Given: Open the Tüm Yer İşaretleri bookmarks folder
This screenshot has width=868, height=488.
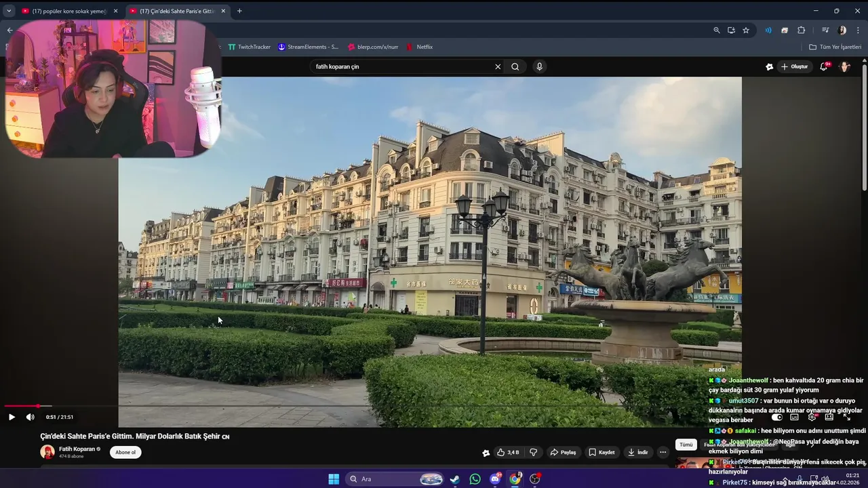Looking at the screenshot, I should point(835,47).
